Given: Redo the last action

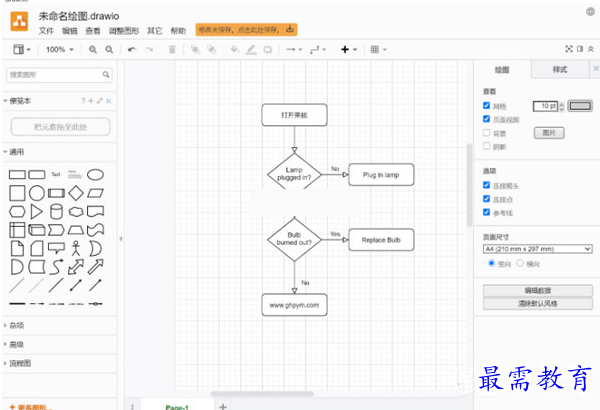Looking at the screenshot, I should (149, 49).
